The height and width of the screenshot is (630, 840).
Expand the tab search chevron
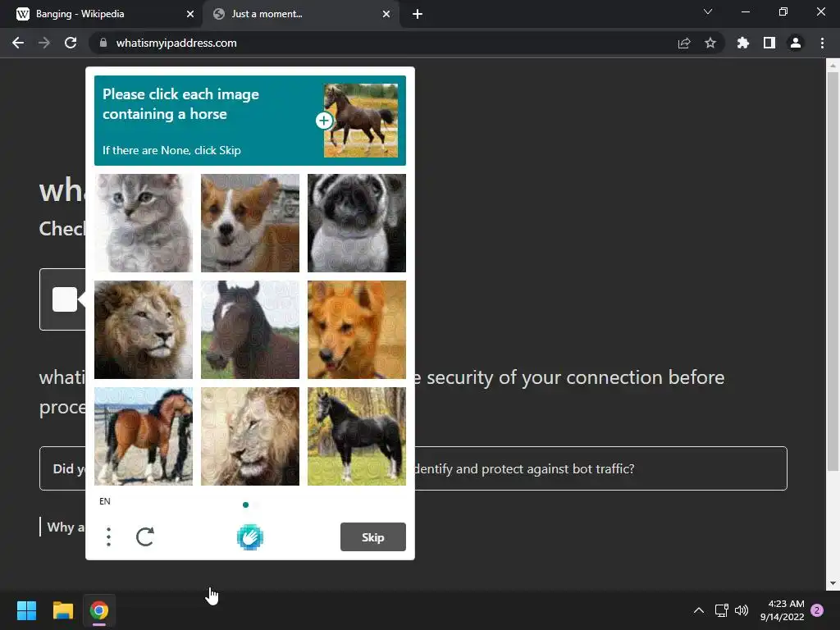tap(708, 11)
